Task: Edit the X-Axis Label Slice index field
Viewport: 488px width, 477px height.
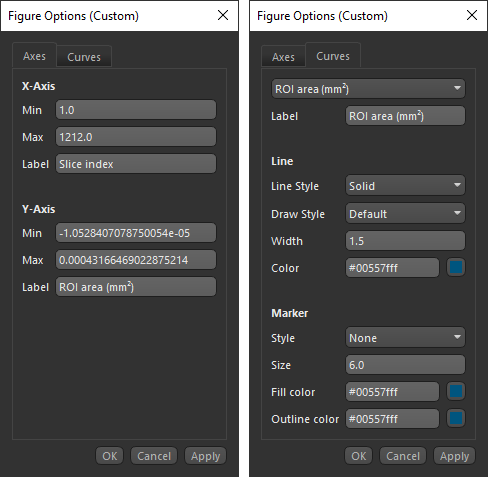Action: tap(136, 164)
